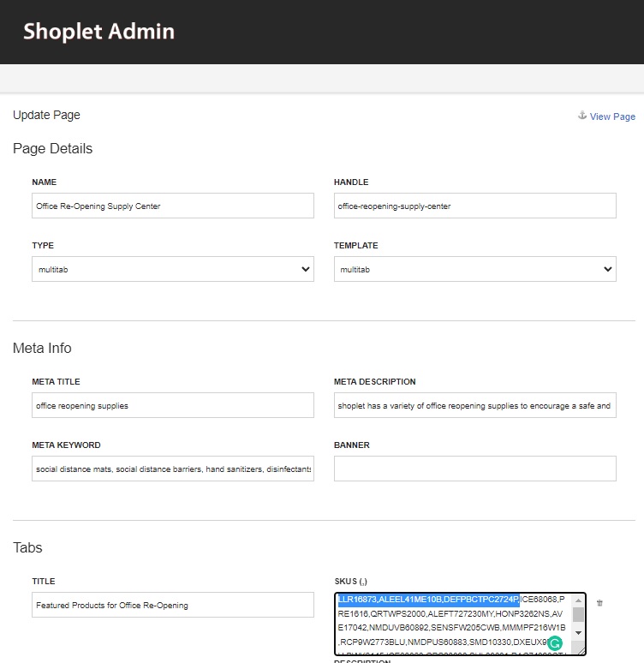Expand the Type dropdown showing multitab
This screenshot has height=663, width=644.
172,269
